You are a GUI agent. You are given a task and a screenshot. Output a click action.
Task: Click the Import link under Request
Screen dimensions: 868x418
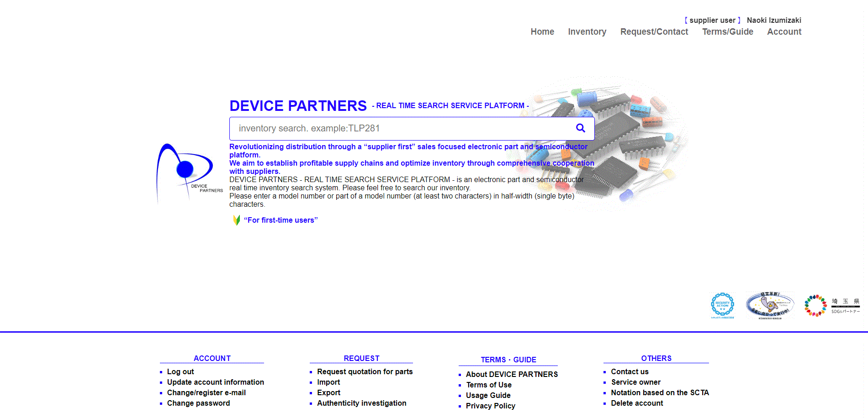coord(328,382)
